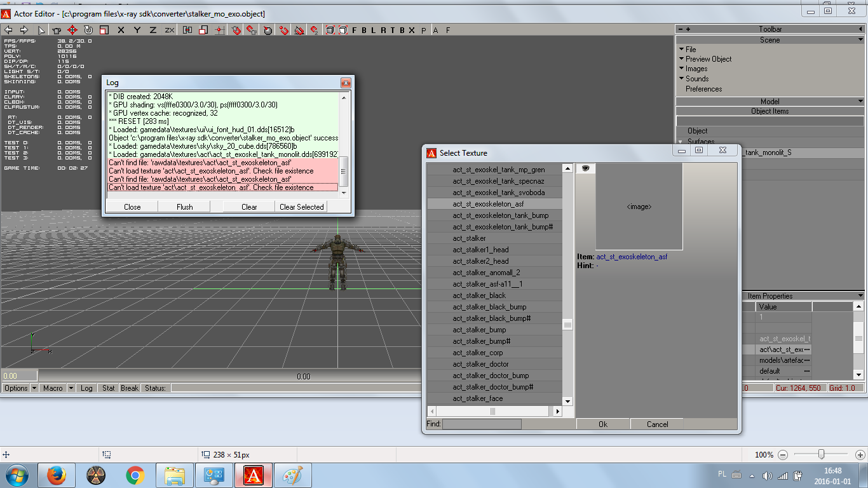Switch to Front view (F)
Screen dimensions: 868x488
(355, 30)
